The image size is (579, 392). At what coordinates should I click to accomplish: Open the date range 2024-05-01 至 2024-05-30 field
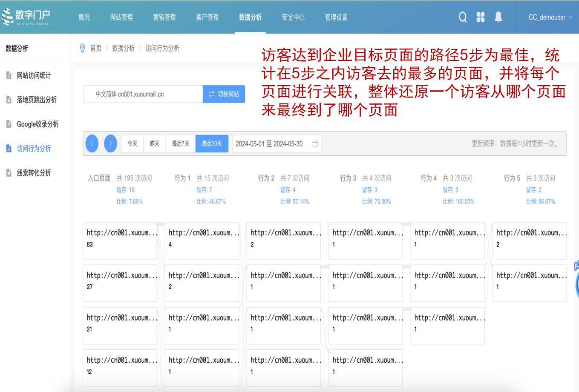[277, 144]
